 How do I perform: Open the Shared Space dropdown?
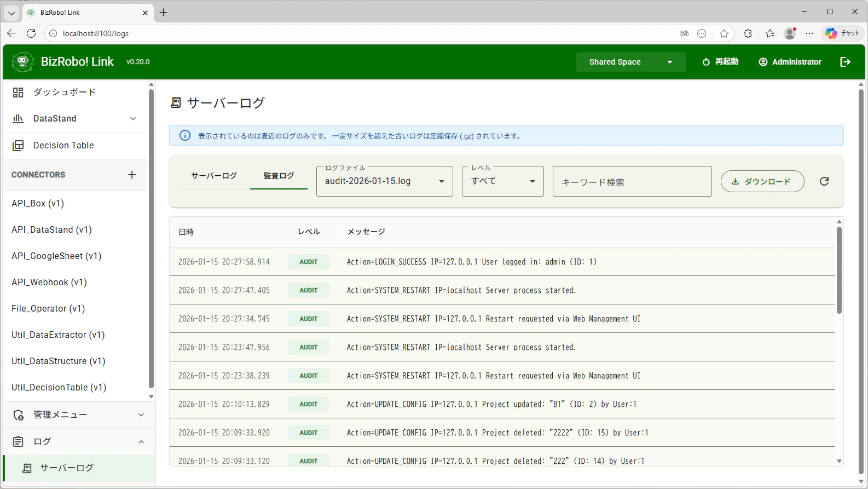(x=630, y=62)
